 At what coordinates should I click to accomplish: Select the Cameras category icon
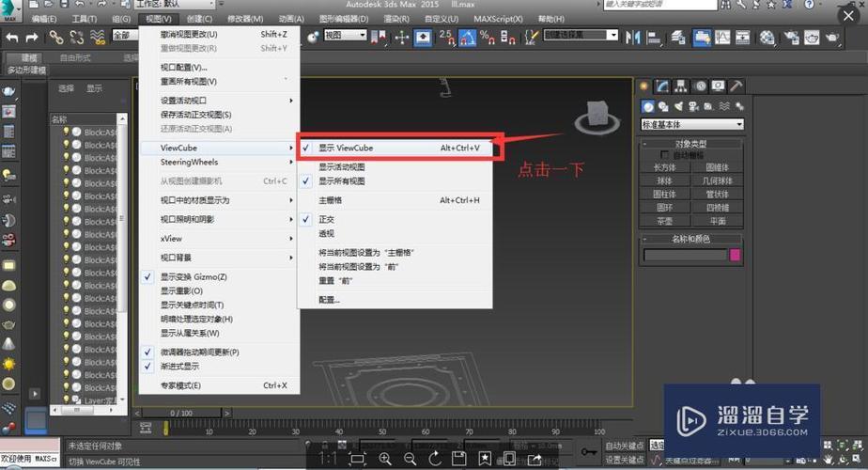pos(695,106)
